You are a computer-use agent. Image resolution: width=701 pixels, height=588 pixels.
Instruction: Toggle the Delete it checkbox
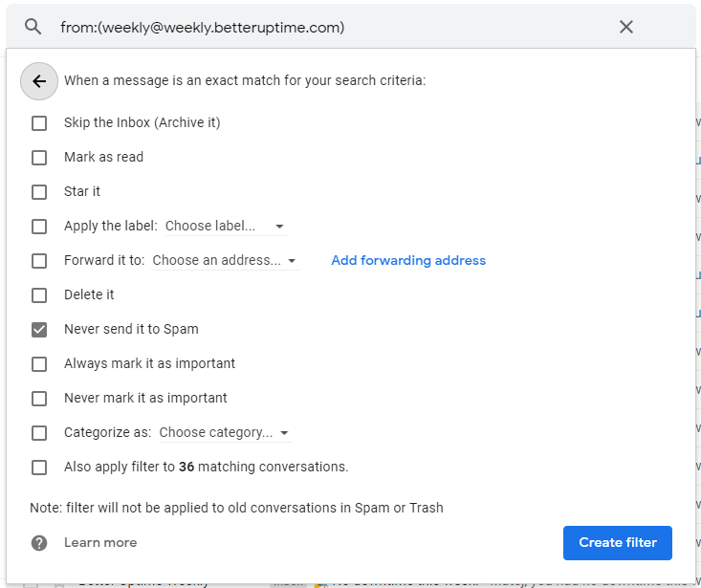click(39, 295)
